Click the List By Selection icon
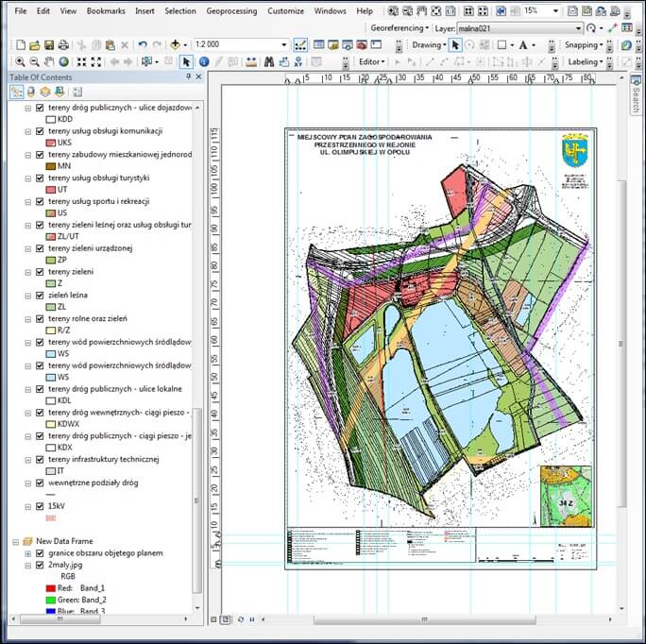Screen dimensions: 646x644 [59, 91]
